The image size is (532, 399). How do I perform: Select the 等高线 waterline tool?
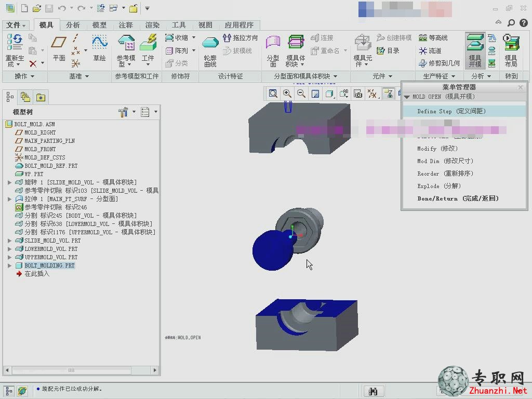(x=433, y=37)
